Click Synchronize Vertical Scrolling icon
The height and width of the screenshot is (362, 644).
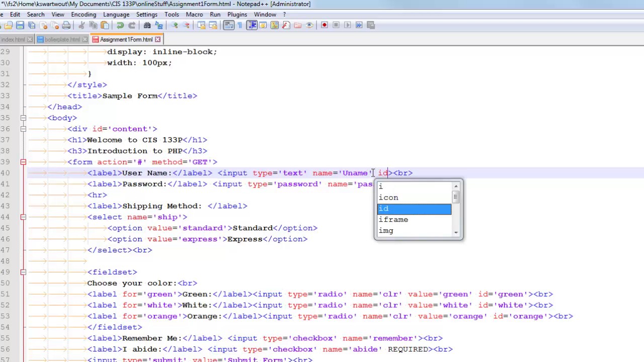click(x=201, y=25)
